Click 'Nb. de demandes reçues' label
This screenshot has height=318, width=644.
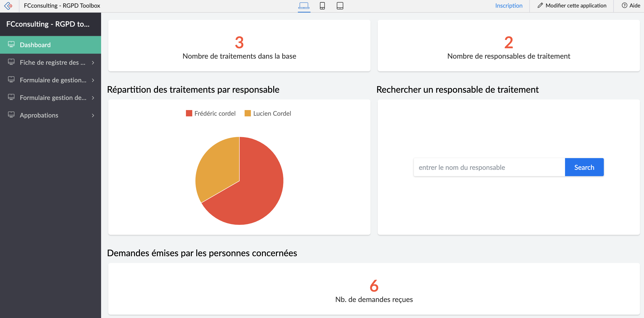coord(374,300)
